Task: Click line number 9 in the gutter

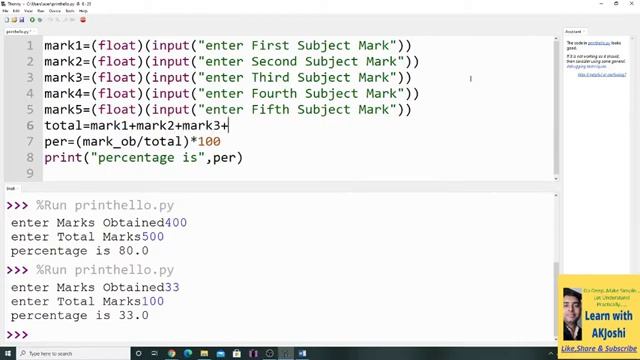Action: [x=30, y=173]
